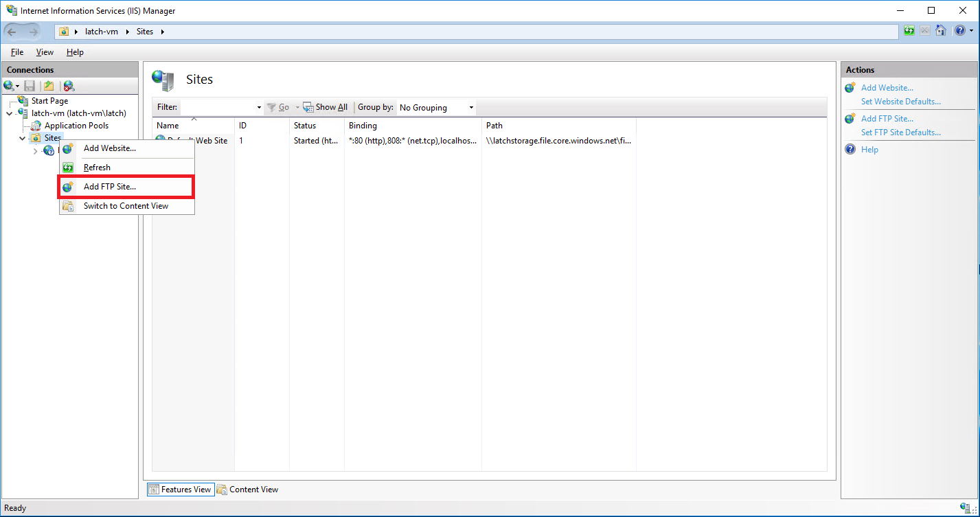Open the File menu
The image size is (980, 517).
click(17, 52)
